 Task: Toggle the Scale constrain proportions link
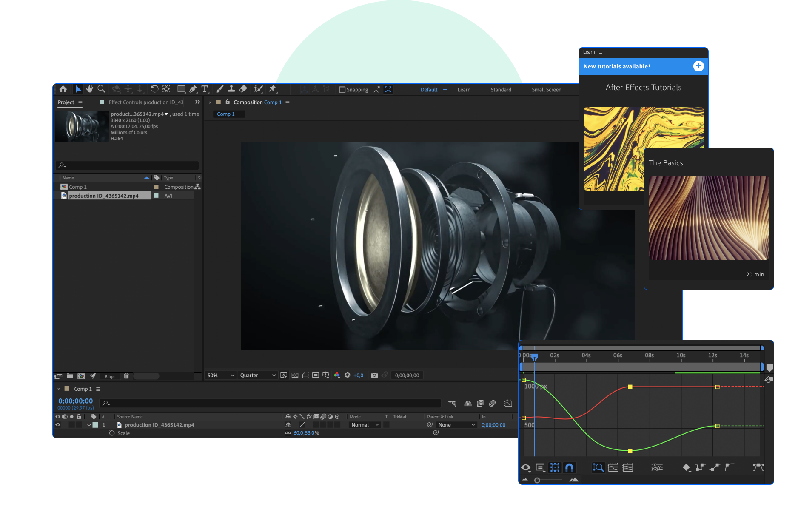tap(288, 433)
